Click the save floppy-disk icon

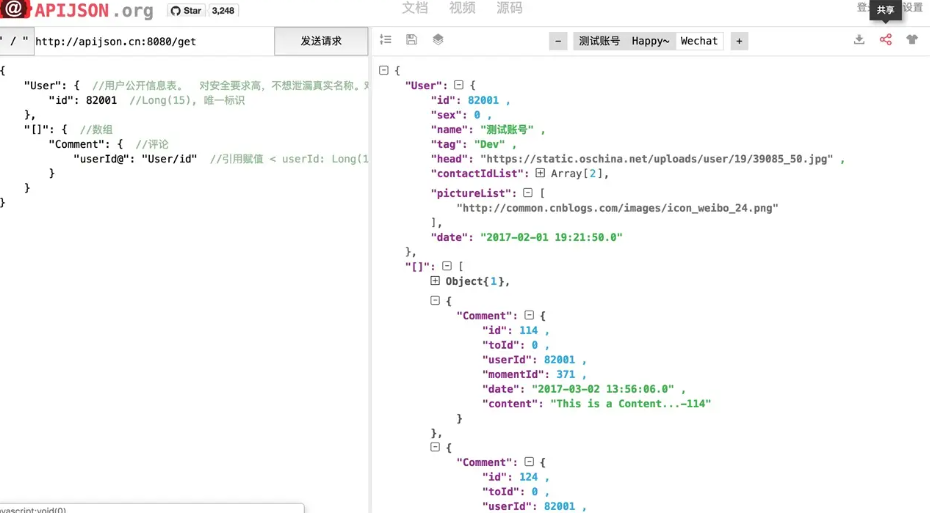411,40
